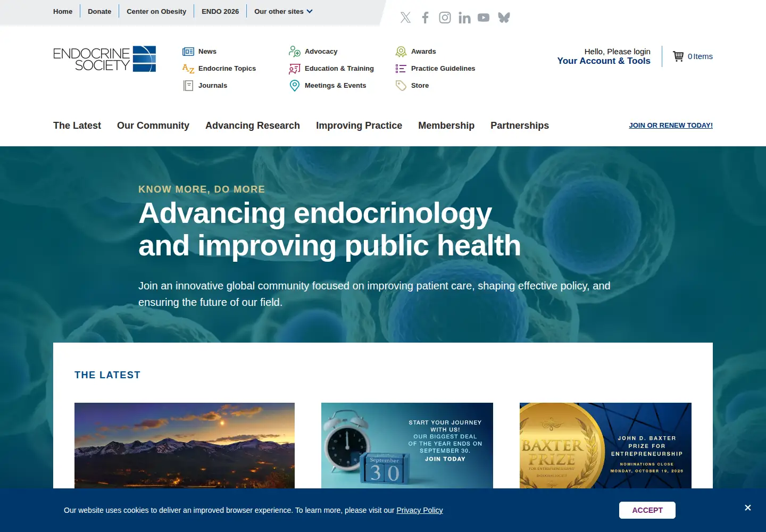766x532 pixels.
Task: Open the Bluesky butterfly icon
Action: [x=504, y=18]
